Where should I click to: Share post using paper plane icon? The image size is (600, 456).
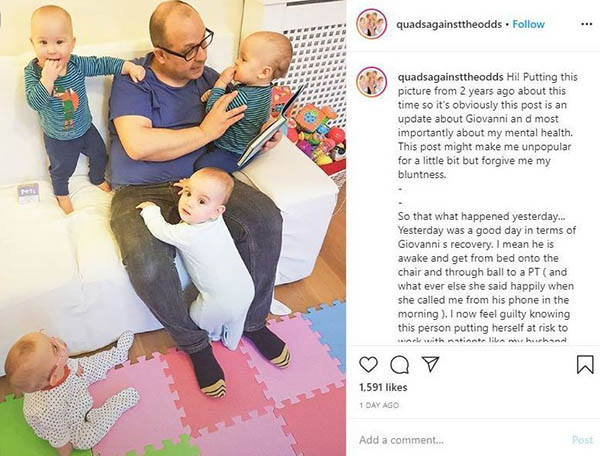tap(430, 364)
